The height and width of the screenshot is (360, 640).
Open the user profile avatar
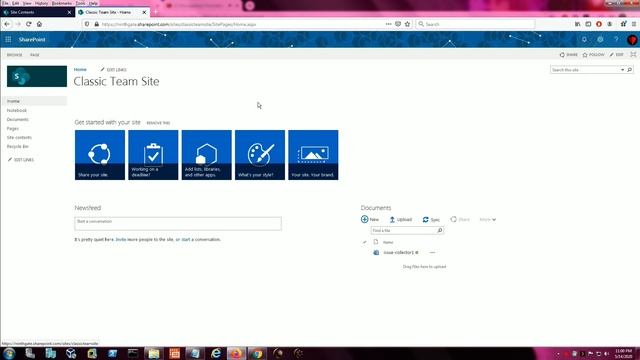pyautogui.click(x=632, y=40)
